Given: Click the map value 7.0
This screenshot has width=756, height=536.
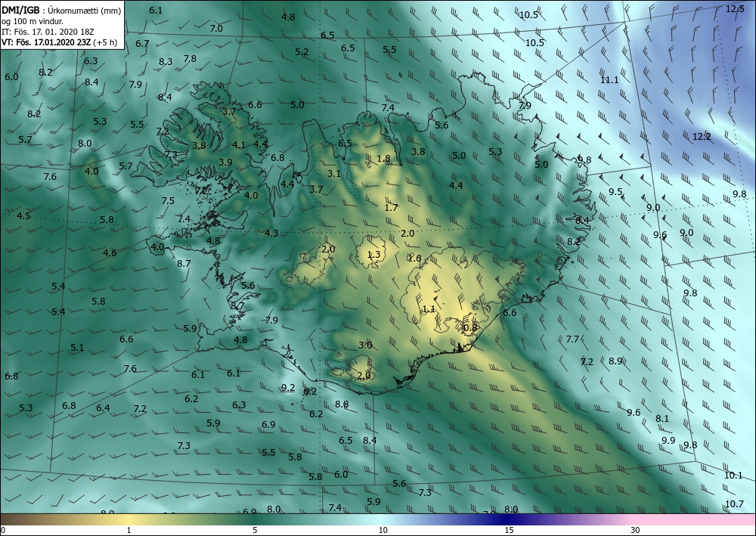Looking at the screenshot, I should point(216,29).
